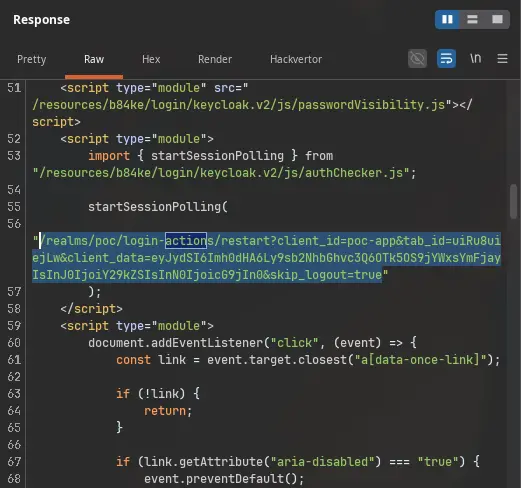The image size is (521, 488).
Task: Choose the combined single-pane layout icon
Action: [497, 20]
